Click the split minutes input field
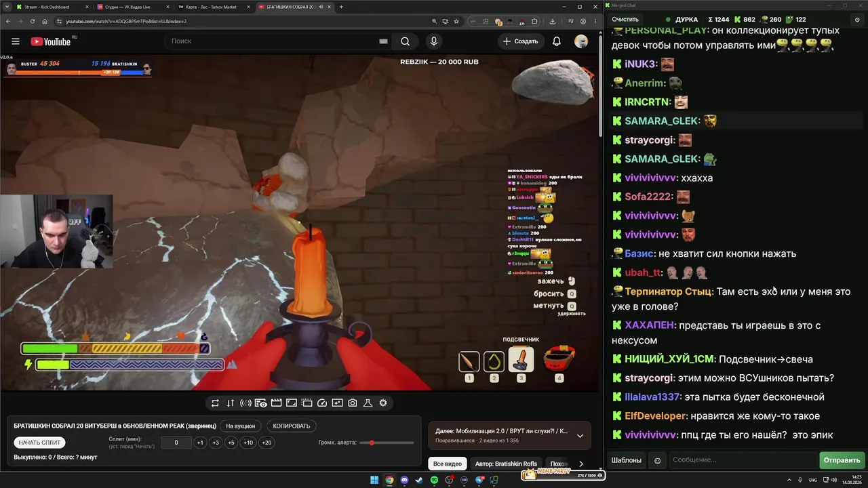Viewport: 868px width, 488px height. coord(176,443)
